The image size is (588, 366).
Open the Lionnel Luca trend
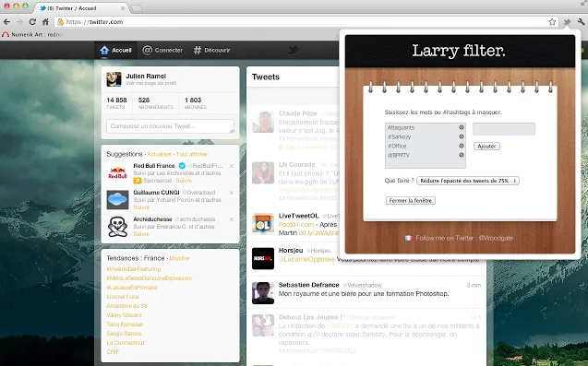coord(123,297)
